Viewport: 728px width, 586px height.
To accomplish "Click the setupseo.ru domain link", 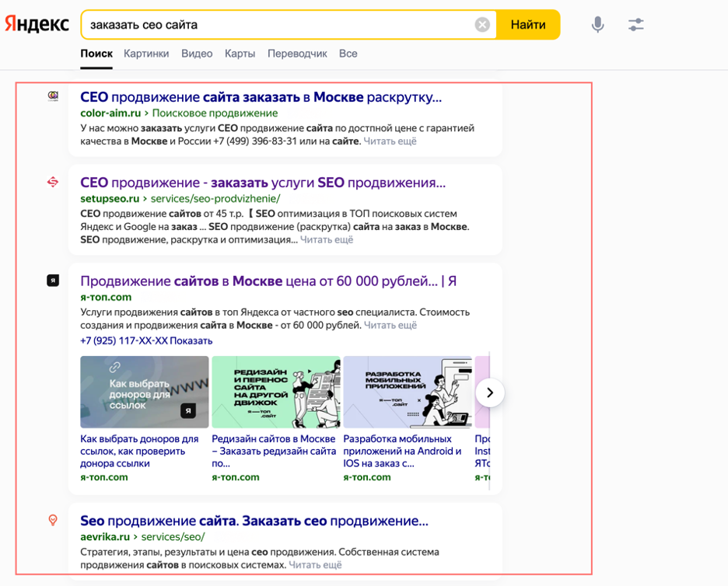I will (x=110, y=199).
